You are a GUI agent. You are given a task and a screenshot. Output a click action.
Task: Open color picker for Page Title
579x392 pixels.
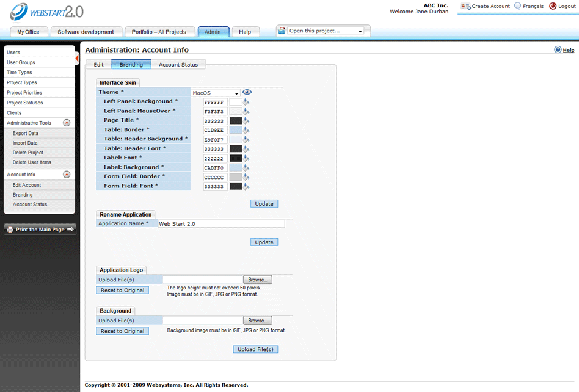(247, 121)
